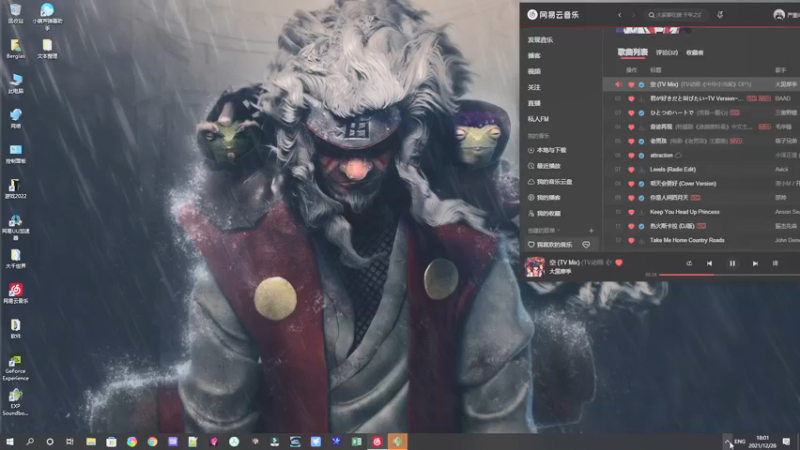Go forward with the right arrow in NetEase header

pyautogui.click(x=634, y=15)
